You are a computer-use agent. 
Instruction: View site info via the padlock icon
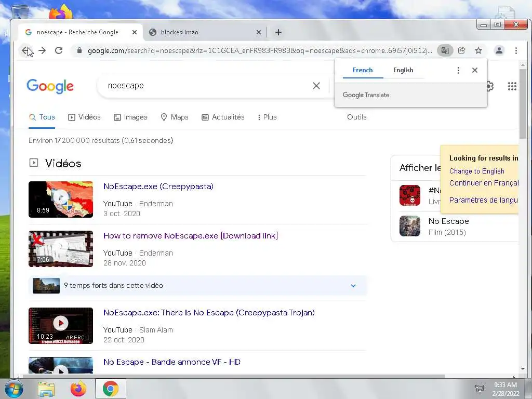79,50
